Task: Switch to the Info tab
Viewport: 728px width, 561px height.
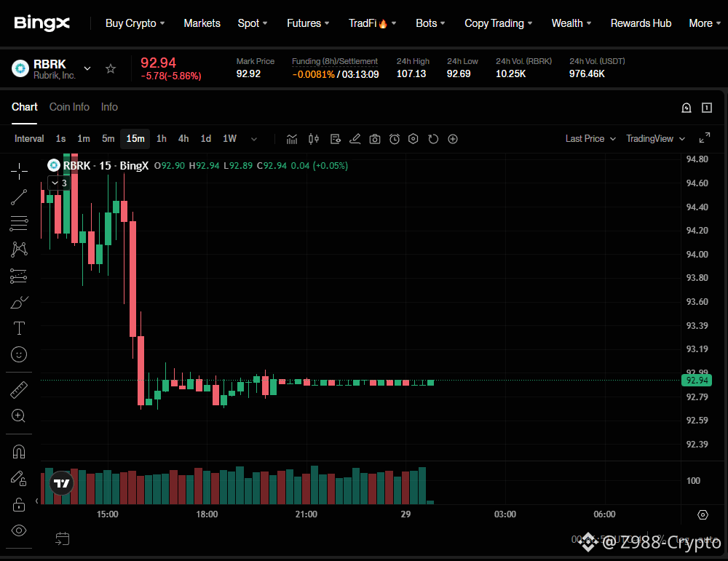Action: pos(110,107)
